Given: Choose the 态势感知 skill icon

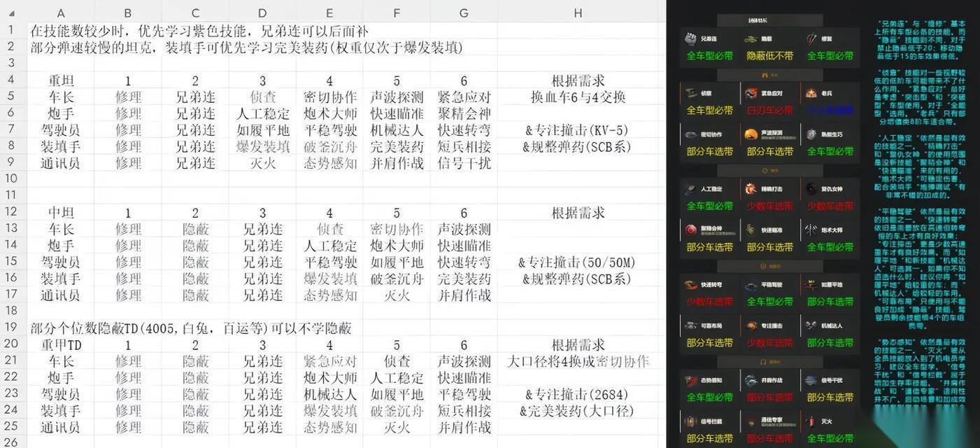Looking at the screenshot, I should coord(690,381).
